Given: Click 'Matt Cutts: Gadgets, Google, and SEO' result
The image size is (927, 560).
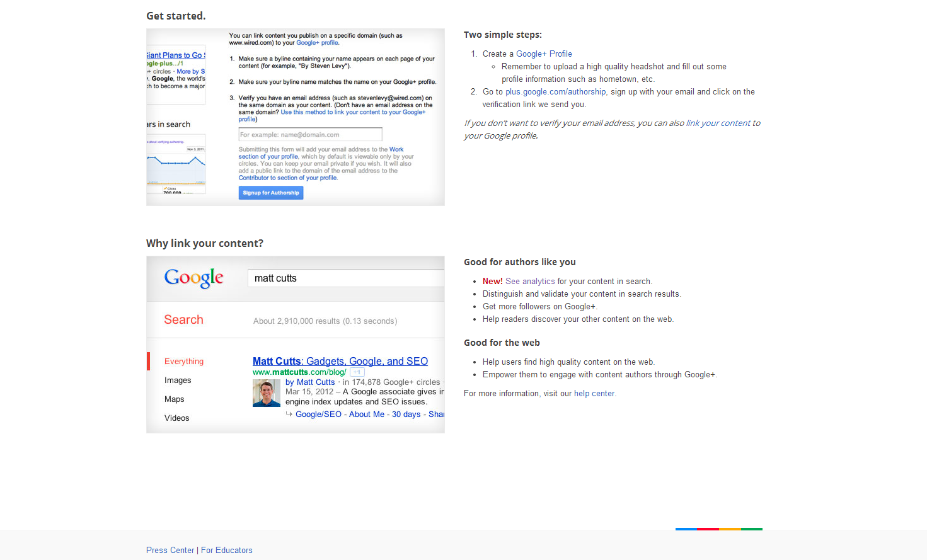Looking at the screenshot, I should 340,362.
